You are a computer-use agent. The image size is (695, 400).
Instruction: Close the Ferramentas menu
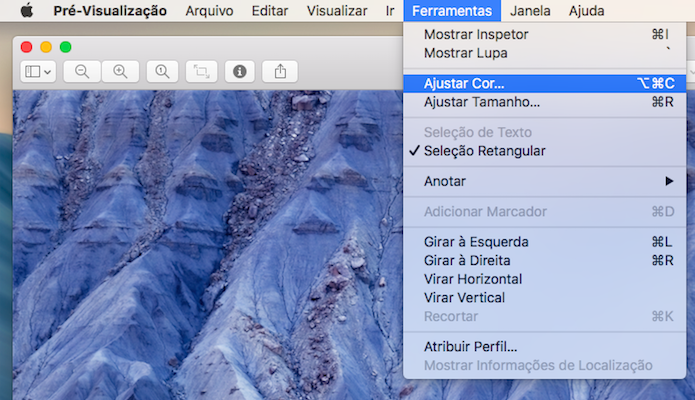click(x=452, y=11)
